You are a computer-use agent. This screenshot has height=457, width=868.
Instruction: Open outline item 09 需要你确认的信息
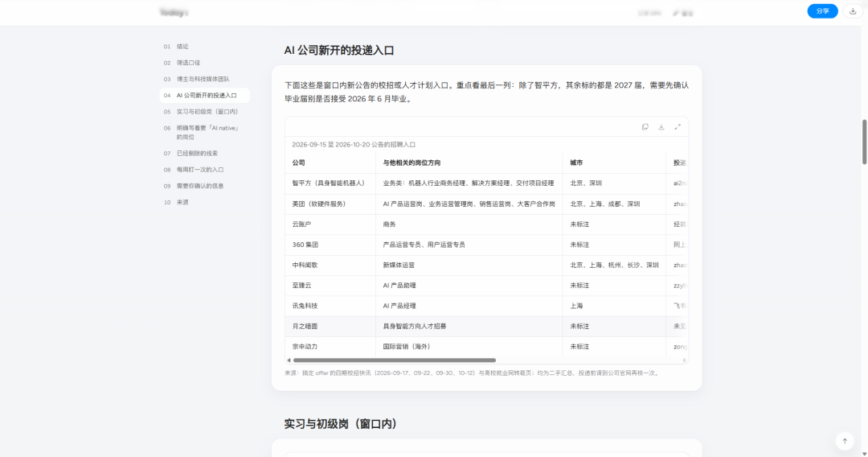tap(204, 186)
